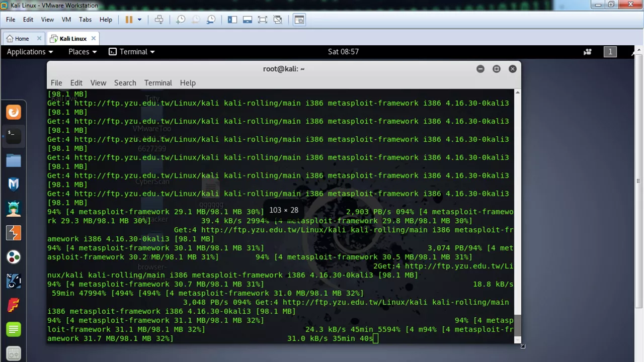Viewport: 644px width, 362px height.
Task: Open the snapshot manager
Action: click(x=211, y=20)
